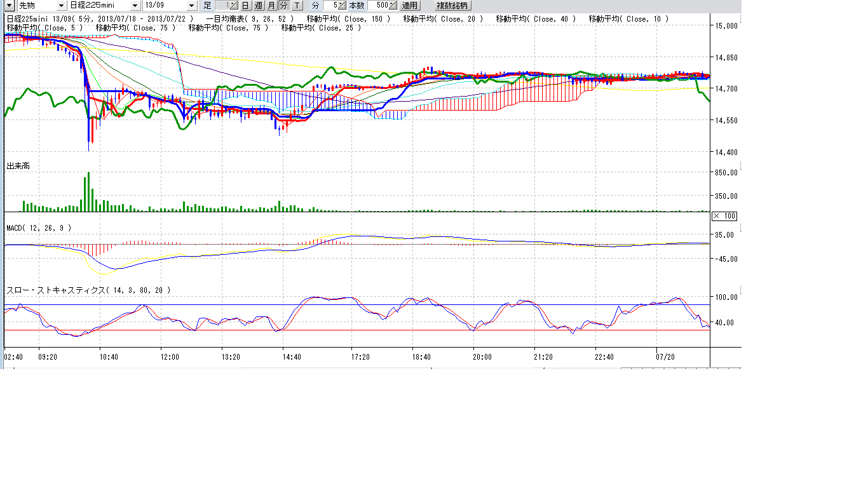Click the MACD(12, 26, 9) indicator label
This screenshot has width=868, height=488.
point(39,227)
